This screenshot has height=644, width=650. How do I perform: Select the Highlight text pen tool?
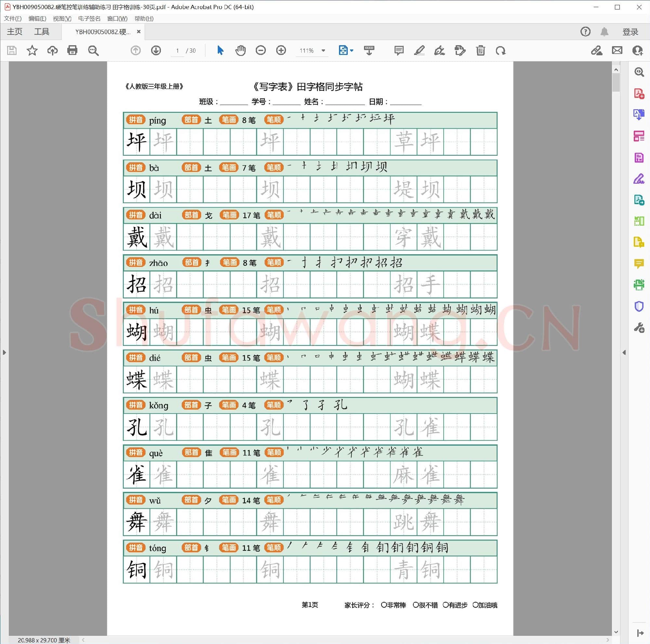coord(419,50)
